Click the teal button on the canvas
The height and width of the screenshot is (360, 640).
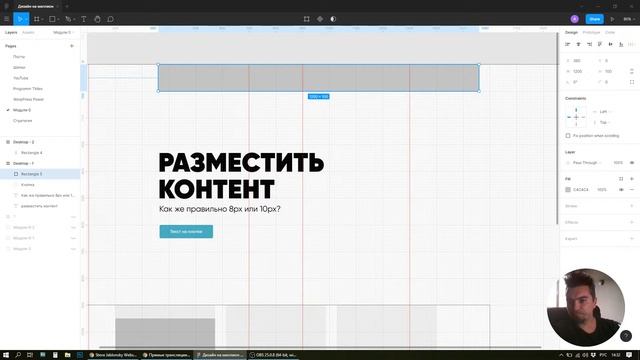(x=186, y=231)
